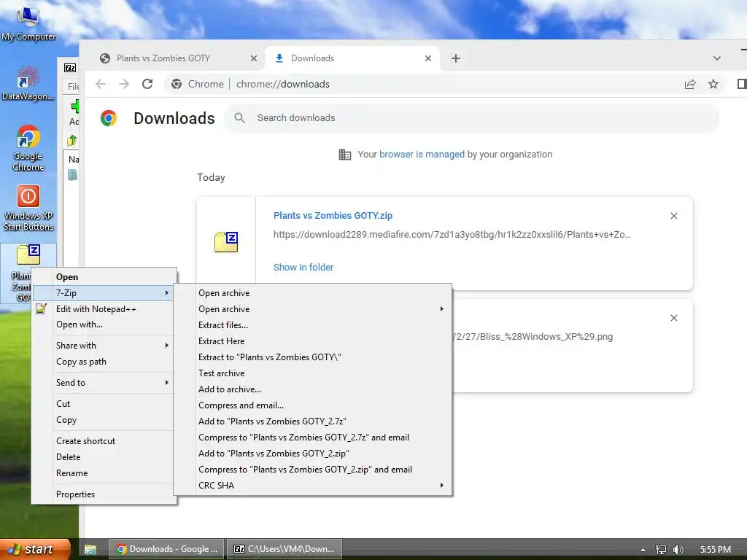Open DataWagon desktop shortcut

(x=28, y=83)
